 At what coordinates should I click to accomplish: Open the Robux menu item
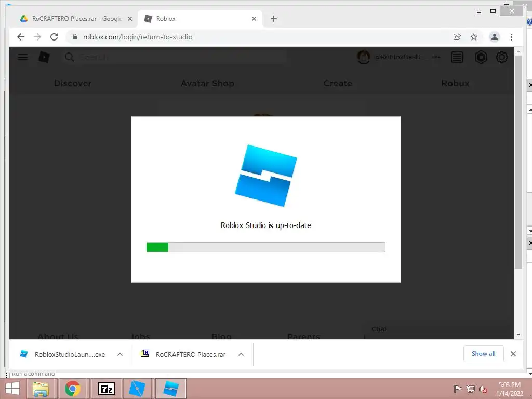point(455,83)
